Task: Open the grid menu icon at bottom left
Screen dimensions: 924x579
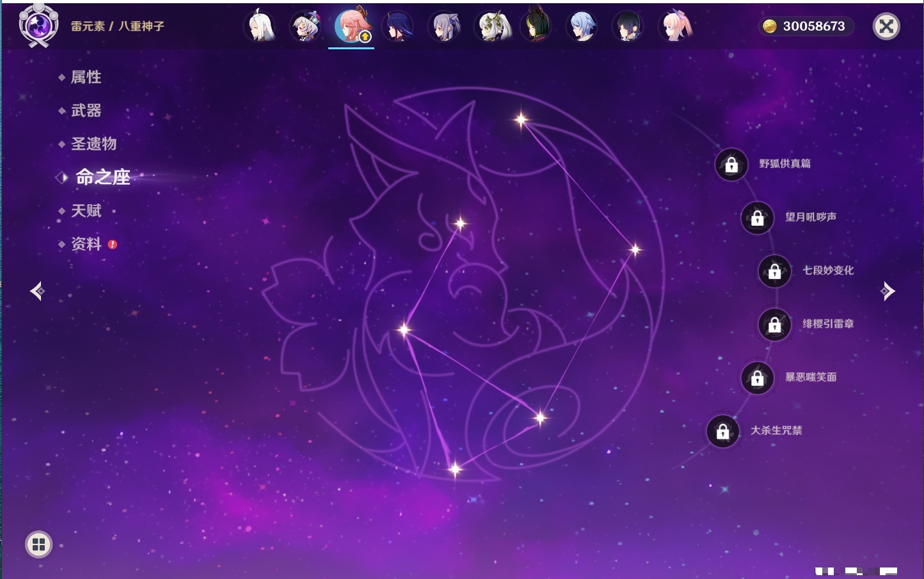Action: tap(38, 544)
